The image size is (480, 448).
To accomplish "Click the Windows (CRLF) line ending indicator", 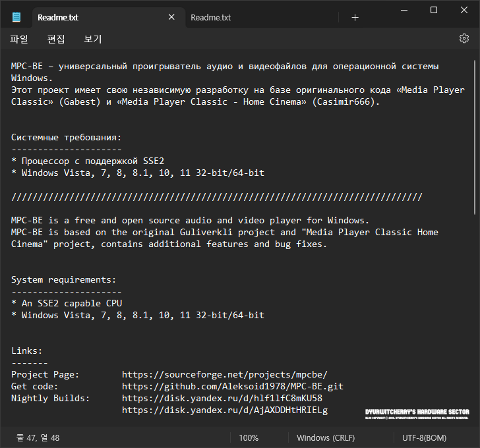I will point(326,438).
